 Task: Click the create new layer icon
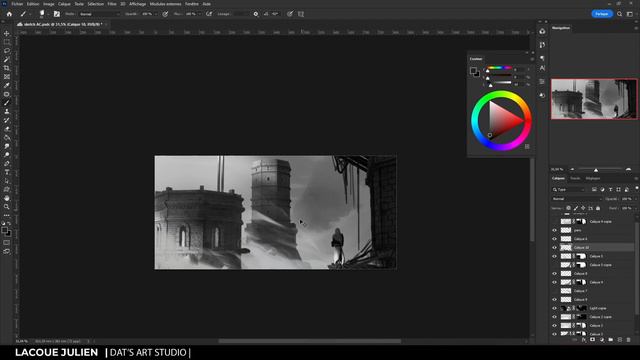[619, 340]
